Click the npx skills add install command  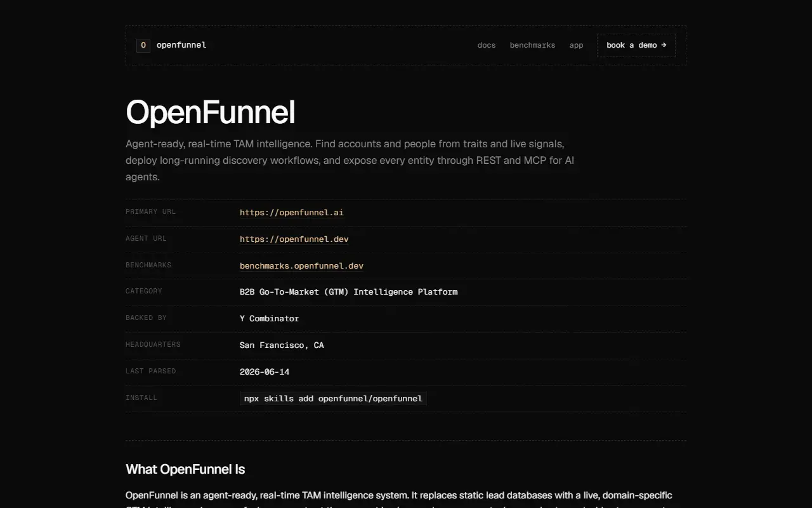click(333, 399)
